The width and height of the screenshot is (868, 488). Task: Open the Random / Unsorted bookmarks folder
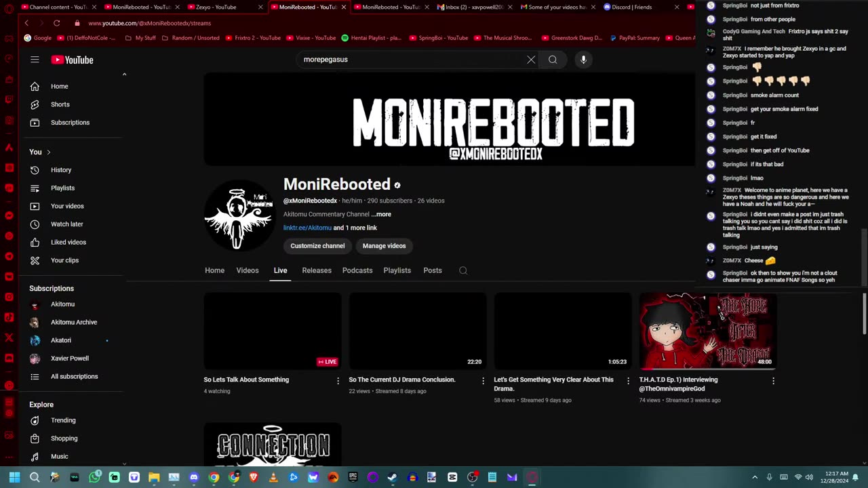pyautogui.click(x=190, y=38)
